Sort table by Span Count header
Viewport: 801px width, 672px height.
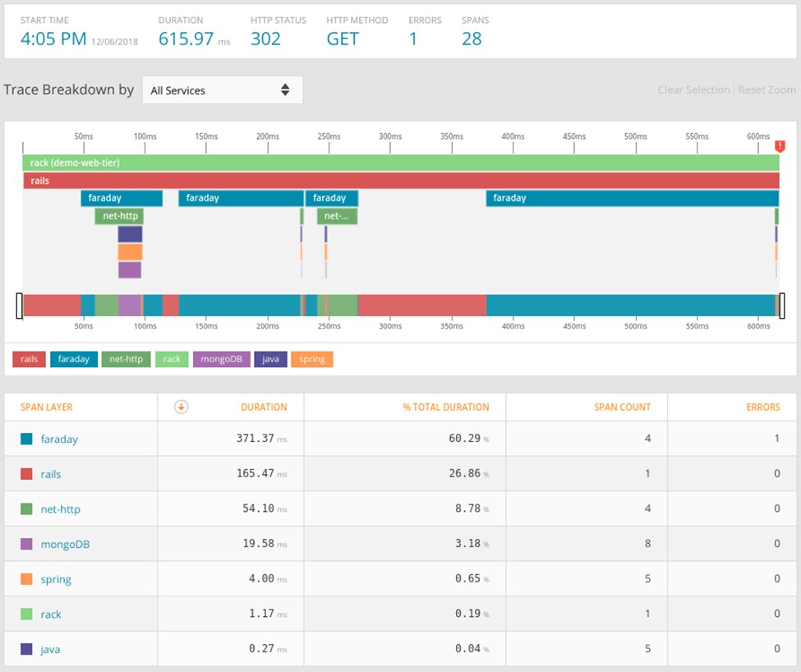(x=622, y=407)
